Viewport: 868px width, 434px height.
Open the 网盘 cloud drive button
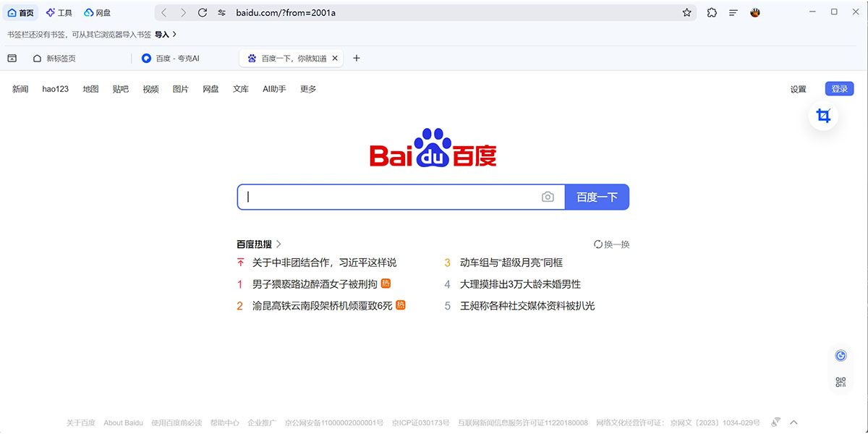pos(98,12)
